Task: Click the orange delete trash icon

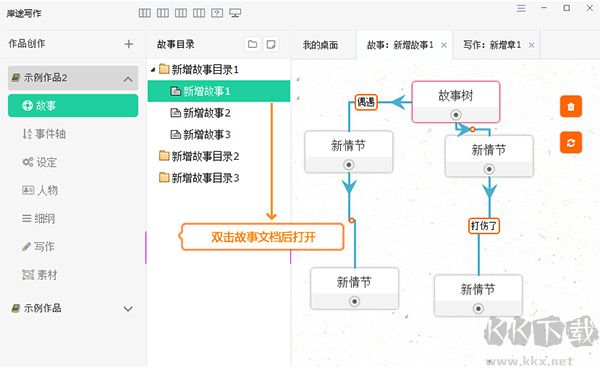Action: [x=571, y=106]
